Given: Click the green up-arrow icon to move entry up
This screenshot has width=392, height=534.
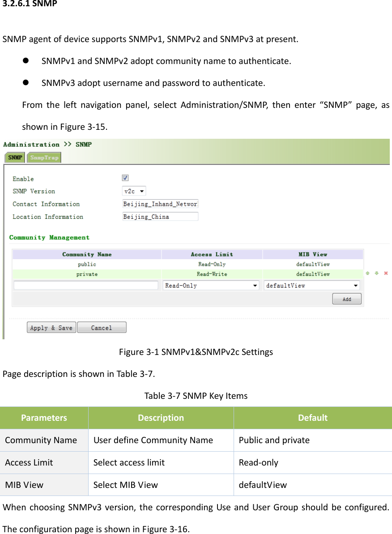Looking at the screenshot, I should click(x=368, y=273).
